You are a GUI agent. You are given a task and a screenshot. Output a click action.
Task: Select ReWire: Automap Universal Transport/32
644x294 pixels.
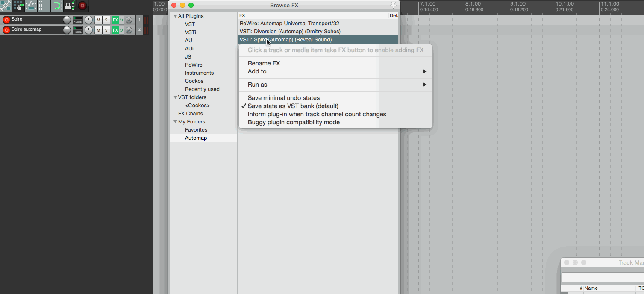[318, 24]
